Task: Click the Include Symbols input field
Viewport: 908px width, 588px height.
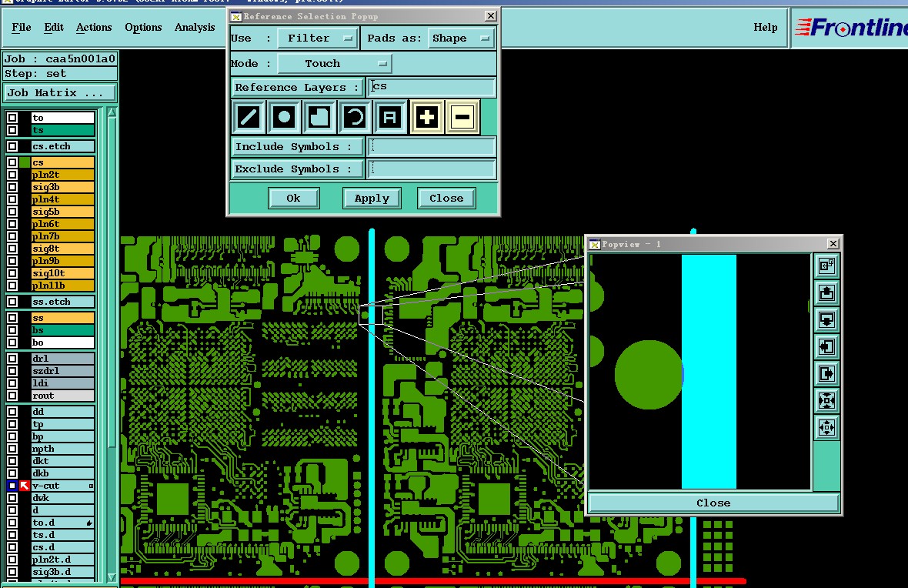Action: [432, 146]
